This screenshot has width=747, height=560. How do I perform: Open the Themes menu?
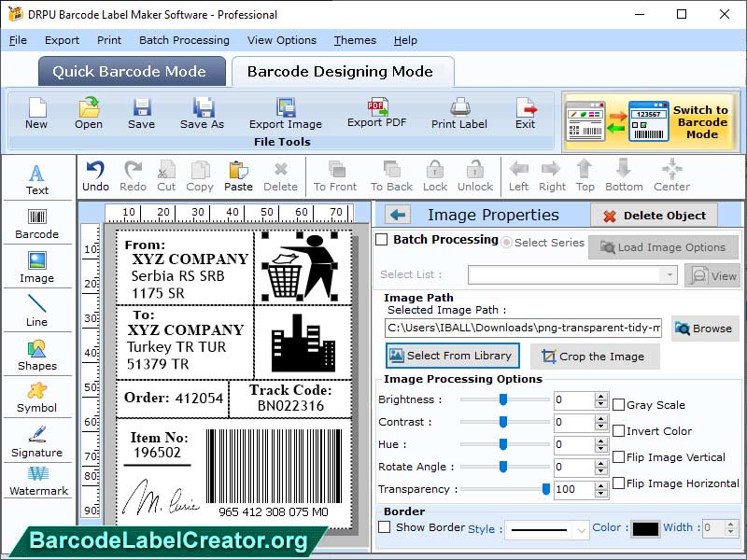(x=355, y=40)
